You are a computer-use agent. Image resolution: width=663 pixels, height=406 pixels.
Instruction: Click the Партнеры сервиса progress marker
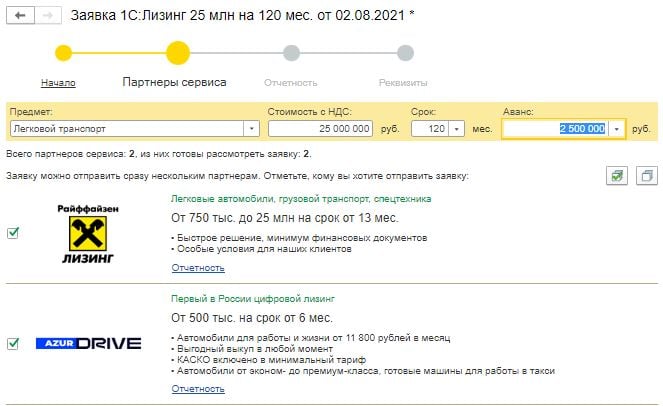click(178, 53)
